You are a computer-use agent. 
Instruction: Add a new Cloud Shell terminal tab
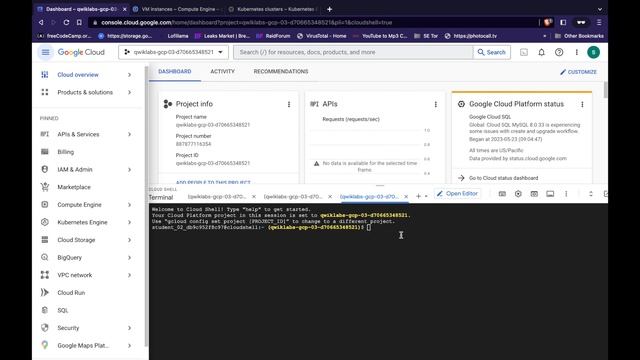click(x=418, y=196)
